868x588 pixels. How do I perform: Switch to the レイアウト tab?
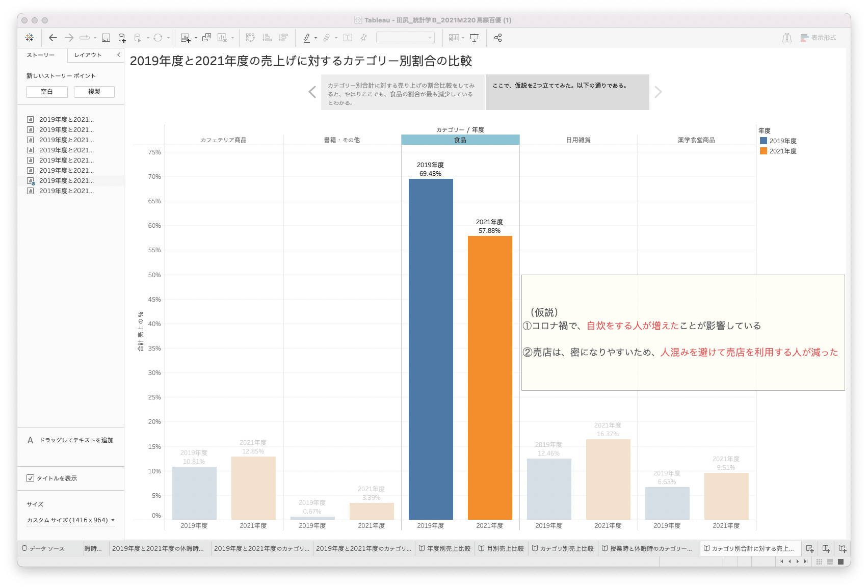pyautogui.click(x=88, y=55)
